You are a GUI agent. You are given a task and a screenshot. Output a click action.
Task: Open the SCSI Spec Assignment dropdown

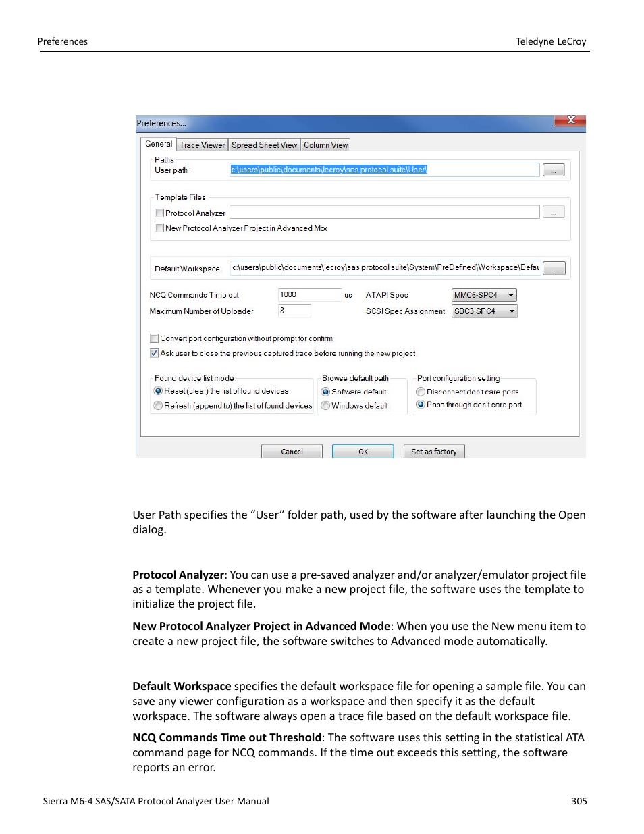[484, 311]
